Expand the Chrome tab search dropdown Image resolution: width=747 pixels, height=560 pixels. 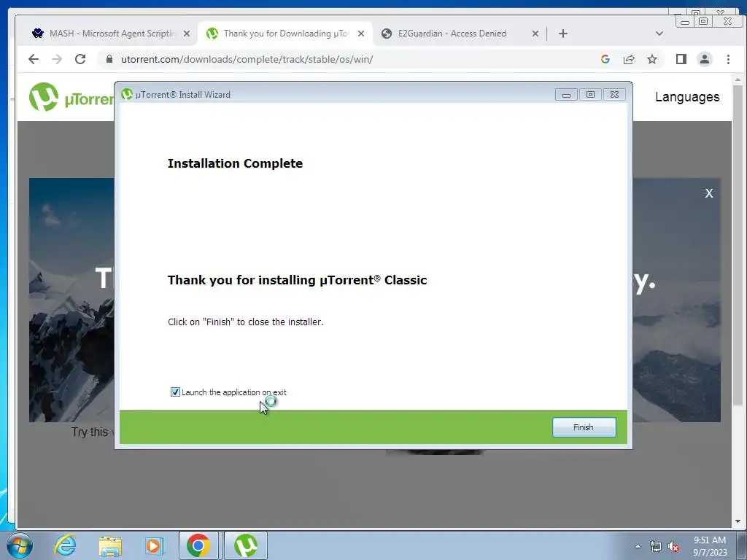(x=659, y=34)
